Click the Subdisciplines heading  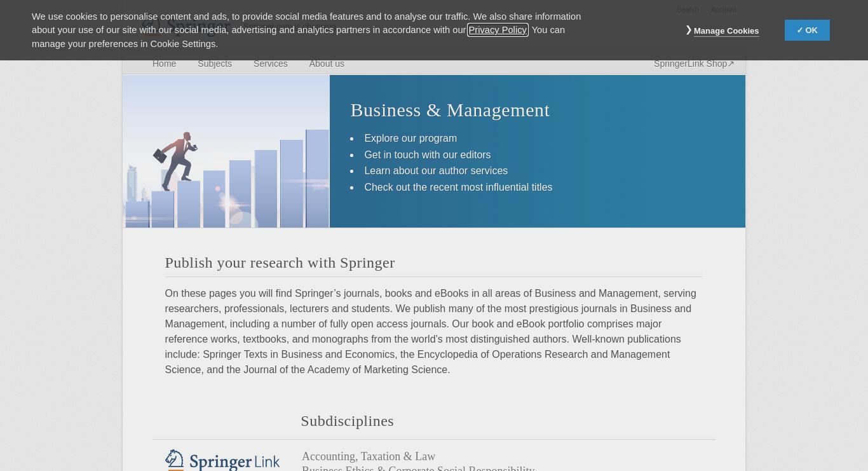coord(347,421)
